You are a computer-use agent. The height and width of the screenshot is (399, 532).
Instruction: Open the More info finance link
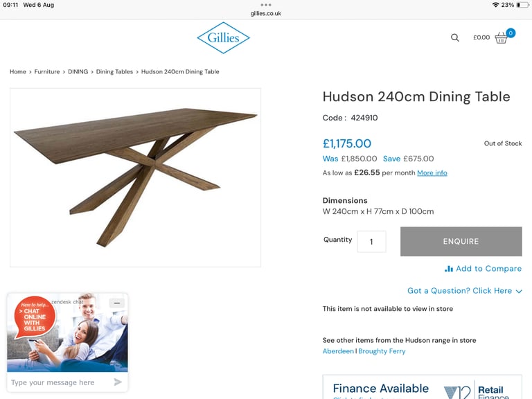(432, 172)
